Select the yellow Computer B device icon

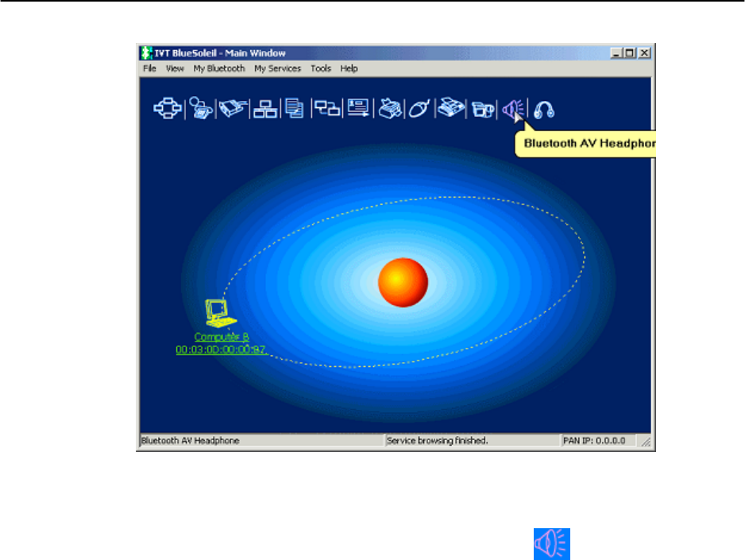click(x=219, y=313)
